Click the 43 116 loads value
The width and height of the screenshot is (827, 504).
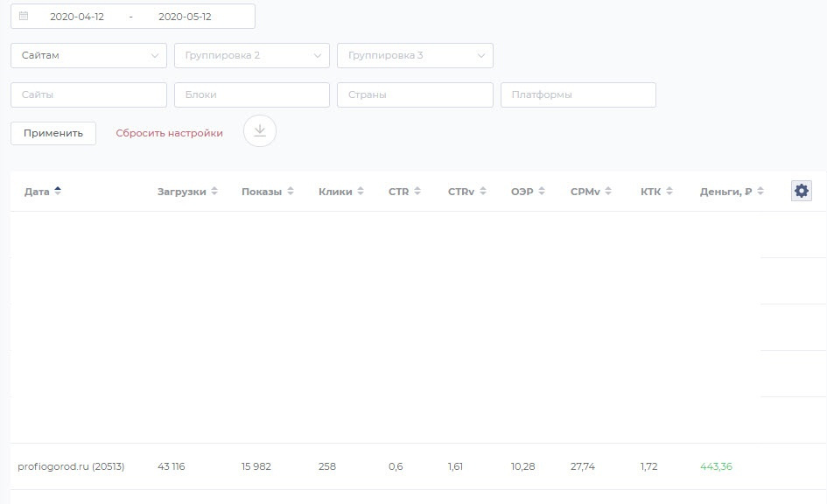171,466
